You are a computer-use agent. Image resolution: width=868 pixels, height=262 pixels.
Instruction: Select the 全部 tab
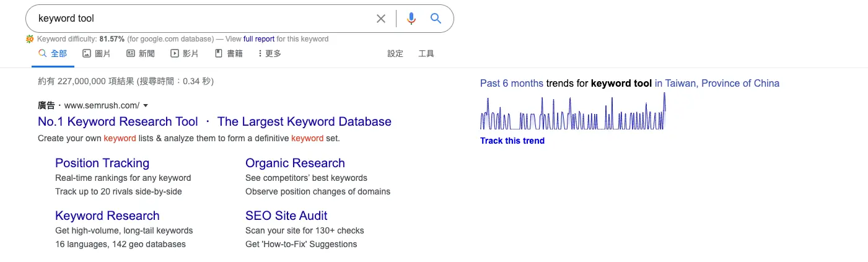pos(53,54)
